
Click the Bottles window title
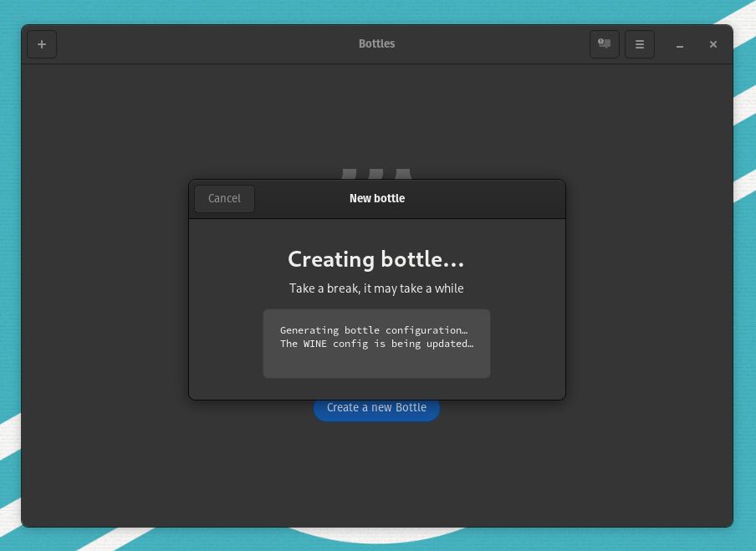click(376, 44)
